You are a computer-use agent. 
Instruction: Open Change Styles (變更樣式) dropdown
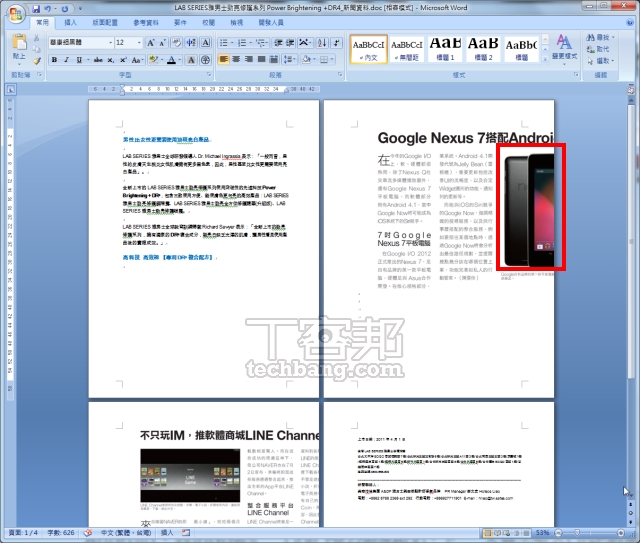tap(564, 51)
